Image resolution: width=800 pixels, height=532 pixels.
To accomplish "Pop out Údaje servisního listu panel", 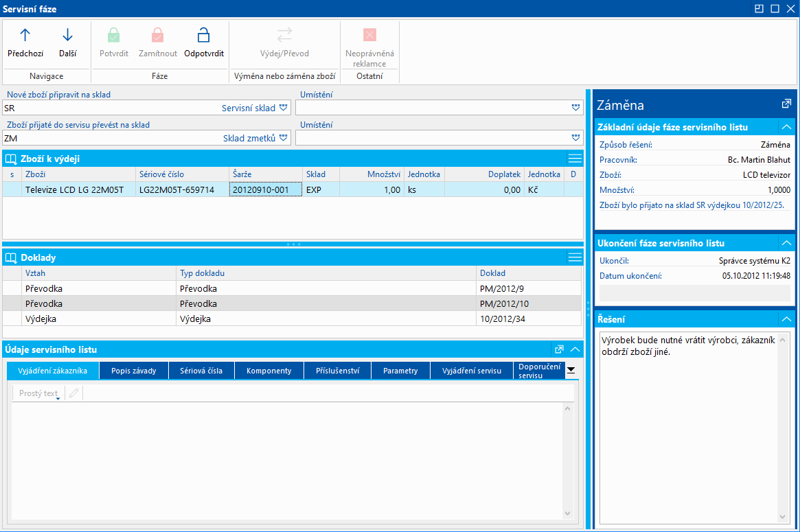I will click(559, 349).
